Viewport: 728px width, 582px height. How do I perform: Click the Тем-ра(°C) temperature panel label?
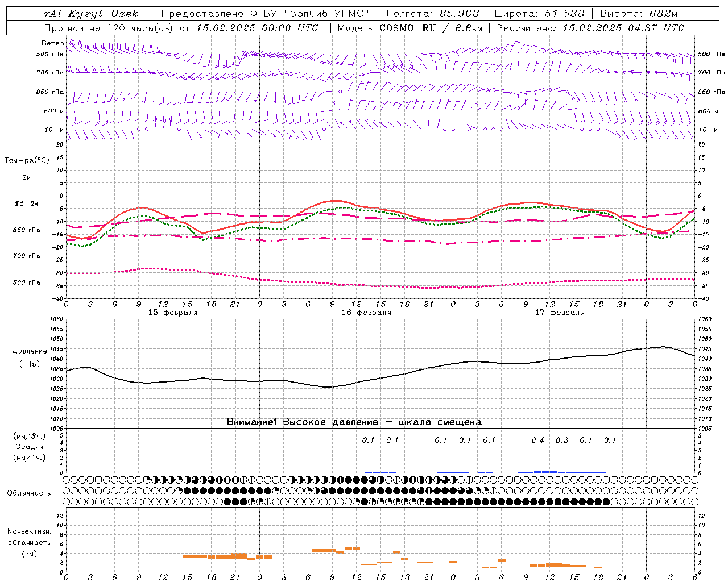pyautogui.click(x=27, y=161)
